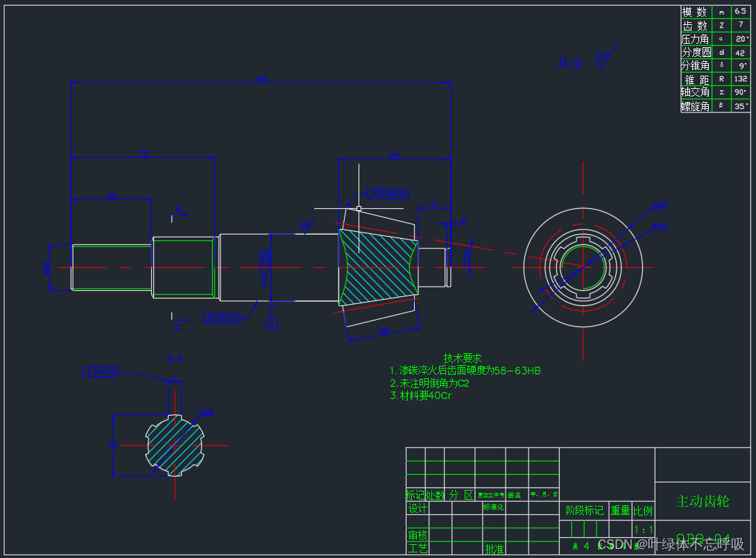Select the 未注明倒角为C2 note
756x558 pixels.
click(x=429, y=383)
